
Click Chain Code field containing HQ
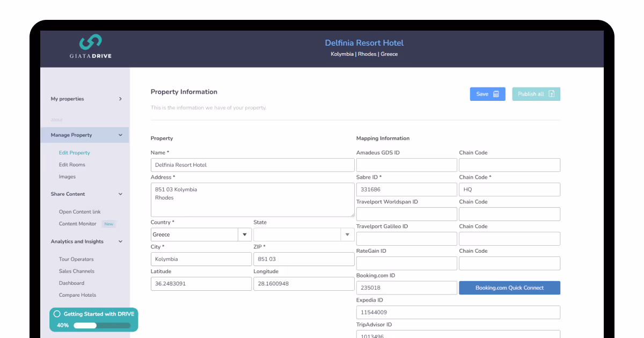[x=509, y=189]
